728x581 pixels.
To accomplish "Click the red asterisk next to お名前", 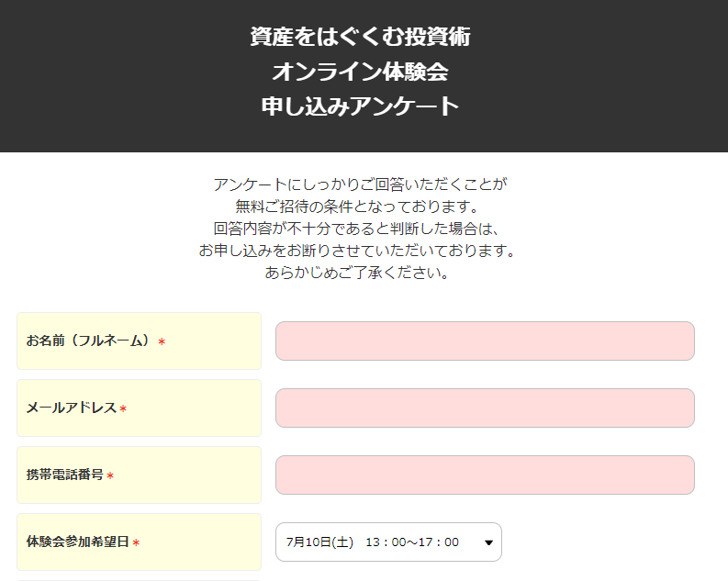I will (162, 342).
